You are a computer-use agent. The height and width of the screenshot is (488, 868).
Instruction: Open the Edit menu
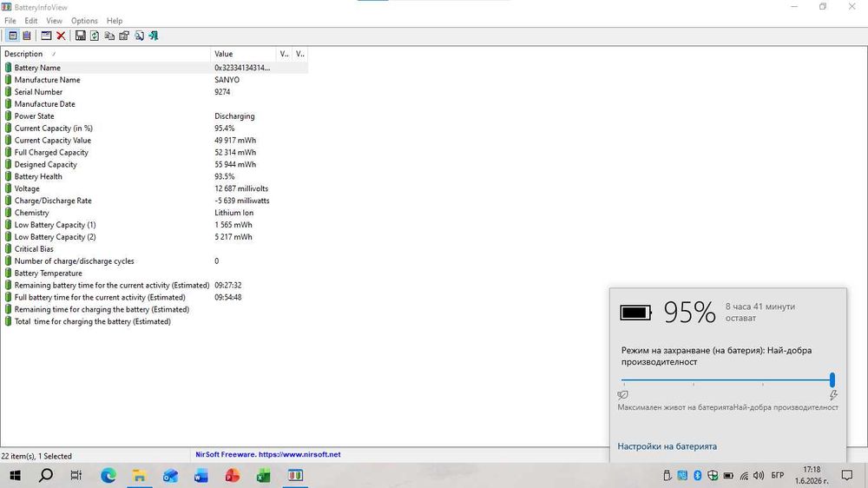tap(31, 21)
